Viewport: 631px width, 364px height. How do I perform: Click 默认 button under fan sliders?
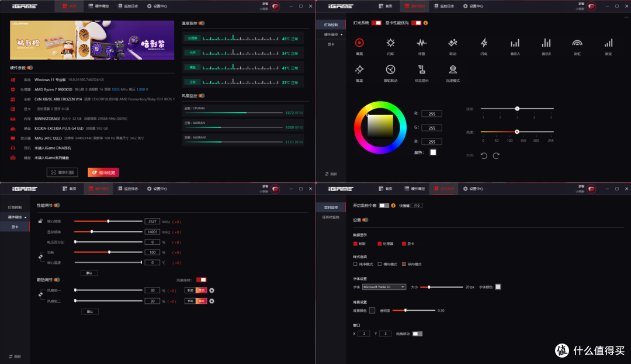tap(90, 312)
